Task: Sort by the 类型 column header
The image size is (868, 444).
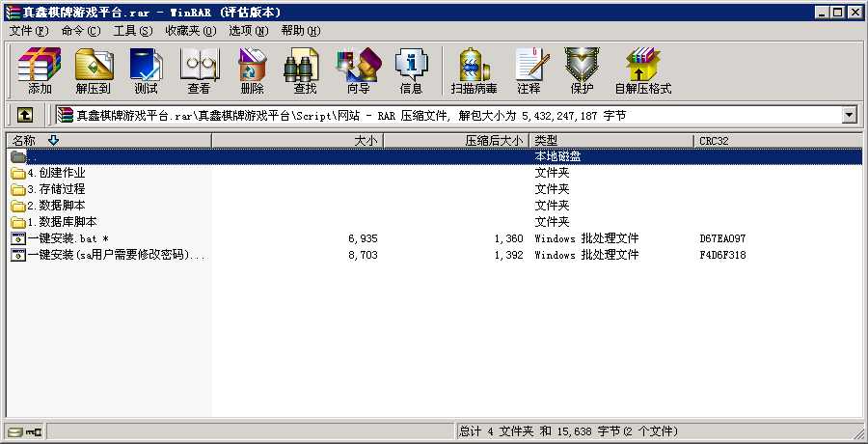Action: click(611, 141)
